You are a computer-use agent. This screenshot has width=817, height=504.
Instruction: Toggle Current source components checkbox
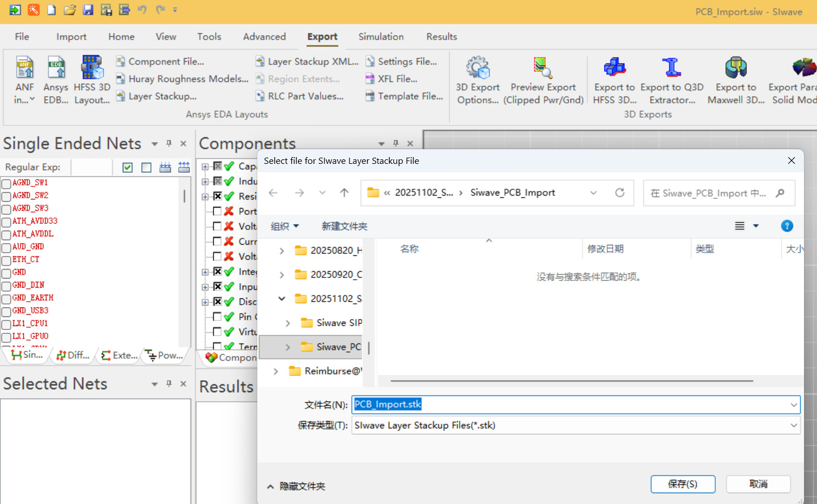click(x=217, y=241)
